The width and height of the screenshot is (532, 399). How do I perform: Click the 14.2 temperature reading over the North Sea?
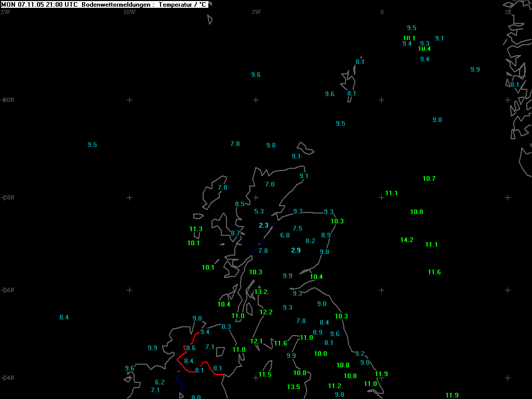[407, 240]
